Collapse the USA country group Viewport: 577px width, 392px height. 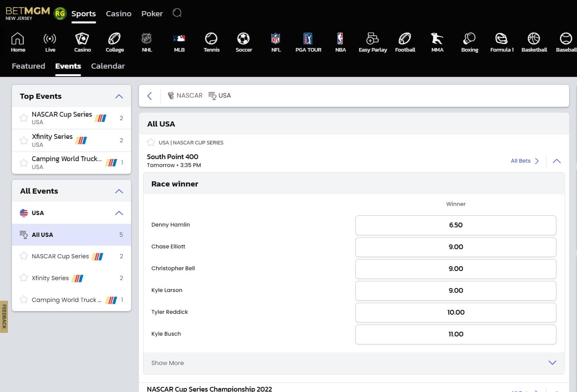[x=119, y=213]
